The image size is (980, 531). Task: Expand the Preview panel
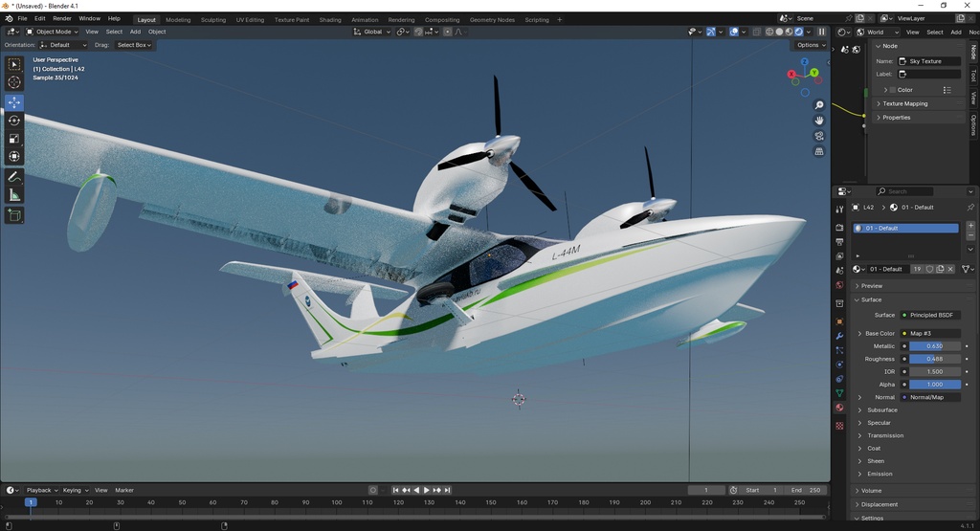(871, 286)
